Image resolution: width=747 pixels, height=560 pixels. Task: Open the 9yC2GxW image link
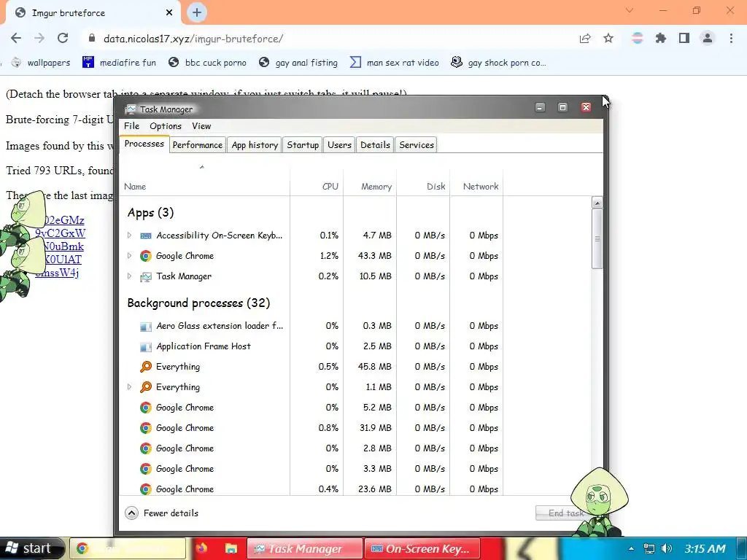point(60,233)
